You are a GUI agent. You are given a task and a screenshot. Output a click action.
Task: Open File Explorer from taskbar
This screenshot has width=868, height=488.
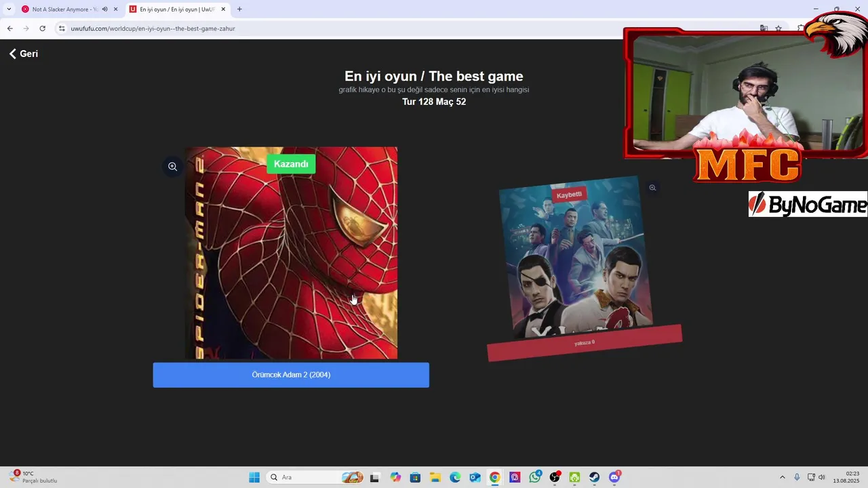click(435, 477)
